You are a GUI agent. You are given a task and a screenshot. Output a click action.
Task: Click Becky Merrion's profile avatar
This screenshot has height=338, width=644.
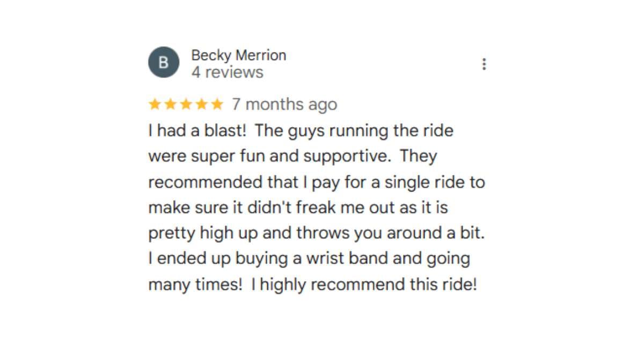(x=164, y=62)
